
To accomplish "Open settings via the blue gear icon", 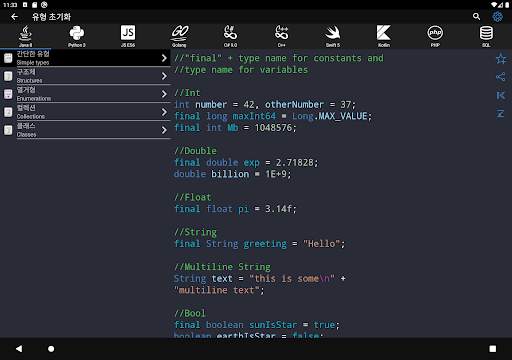I will click(x=497, y=16).
